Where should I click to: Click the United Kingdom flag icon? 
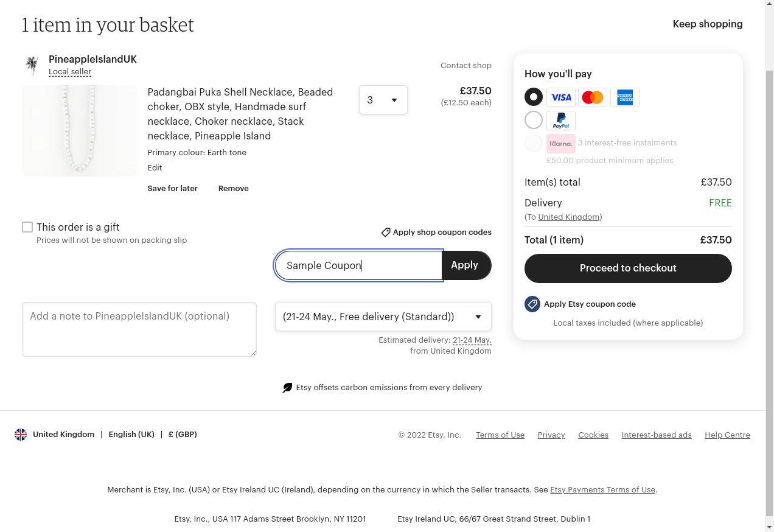[21, 435]
